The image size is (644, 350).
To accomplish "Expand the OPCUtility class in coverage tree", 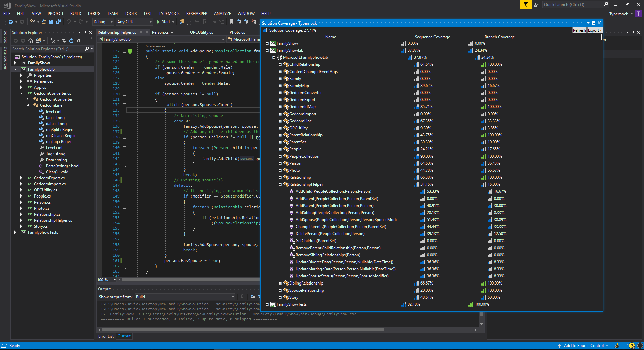I will [x=280, y=128].
